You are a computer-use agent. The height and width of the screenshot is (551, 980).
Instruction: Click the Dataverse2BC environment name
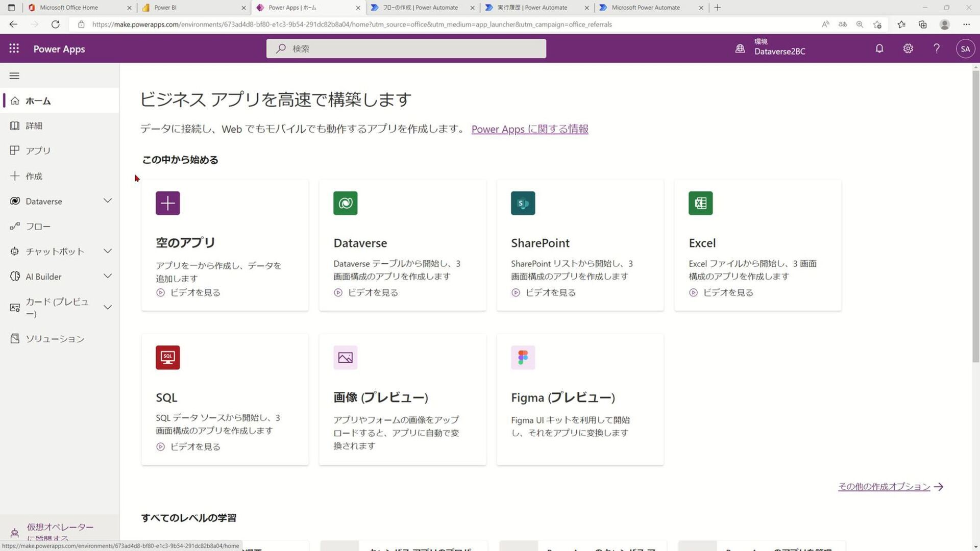click(x=780, y=52)
